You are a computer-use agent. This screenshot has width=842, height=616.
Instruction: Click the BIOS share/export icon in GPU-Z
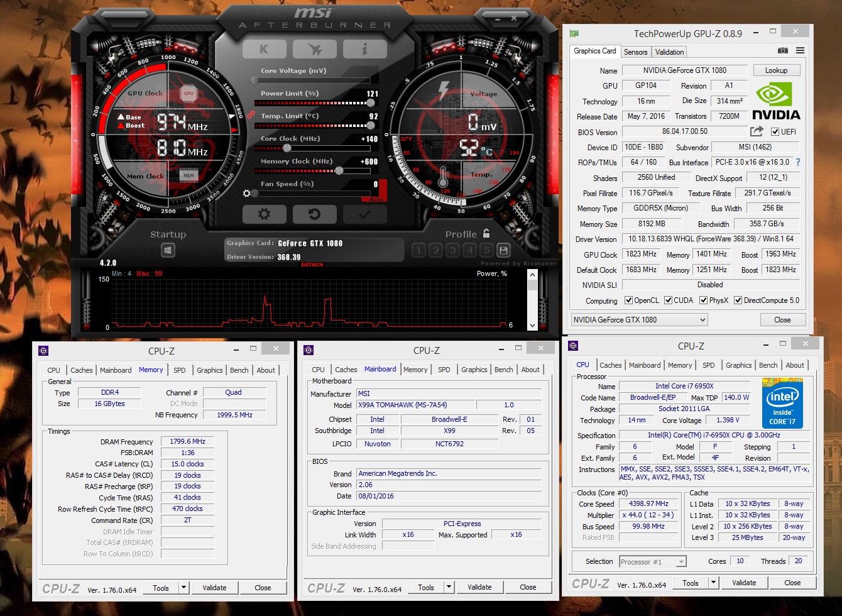click(x=757, y=131)
